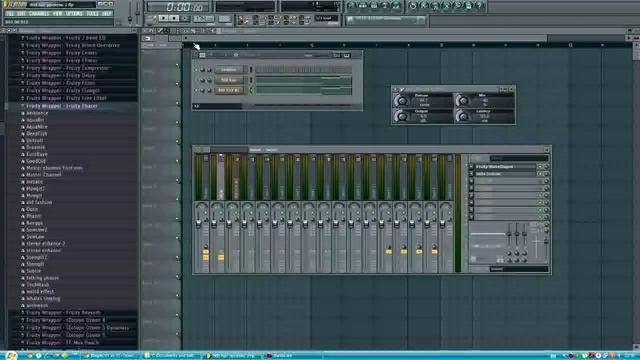Select the DeepFish preset
The height and width of the screenshot is (360, 640).
click(36, 133)
